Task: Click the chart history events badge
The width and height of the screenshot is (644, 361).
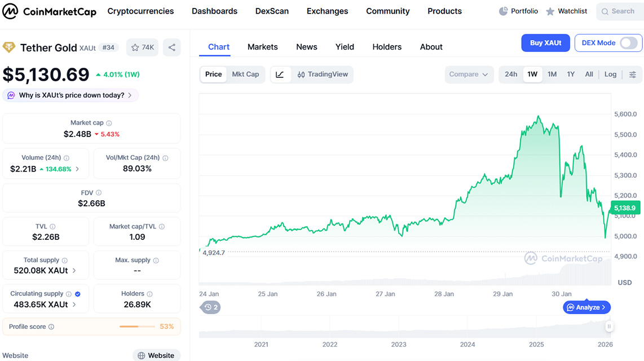Action: 211,307
